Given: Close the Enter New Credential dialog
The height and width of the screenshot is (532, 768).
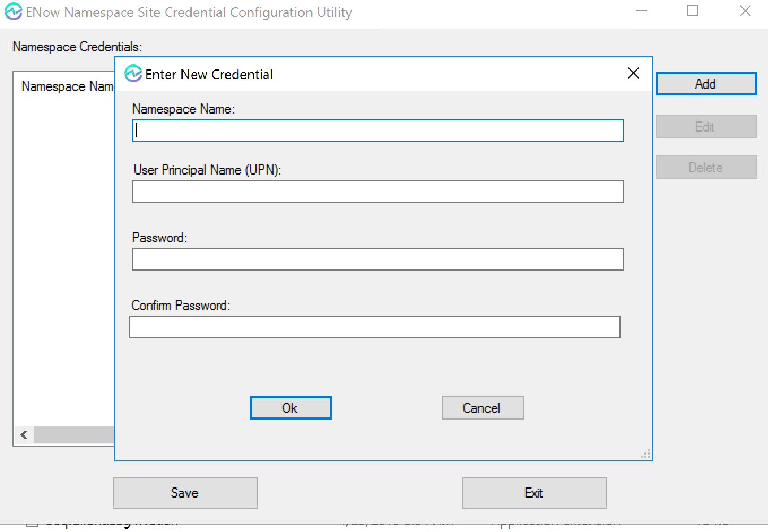Looking at the screenshot, I should [x=634, y=73].
